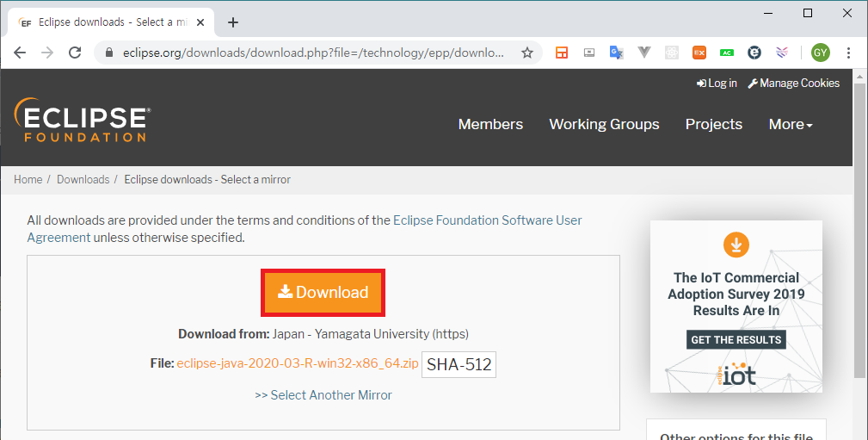The image size is (868, 440).
Task: Go to Home breadcrumb
Action: [28, 180]
